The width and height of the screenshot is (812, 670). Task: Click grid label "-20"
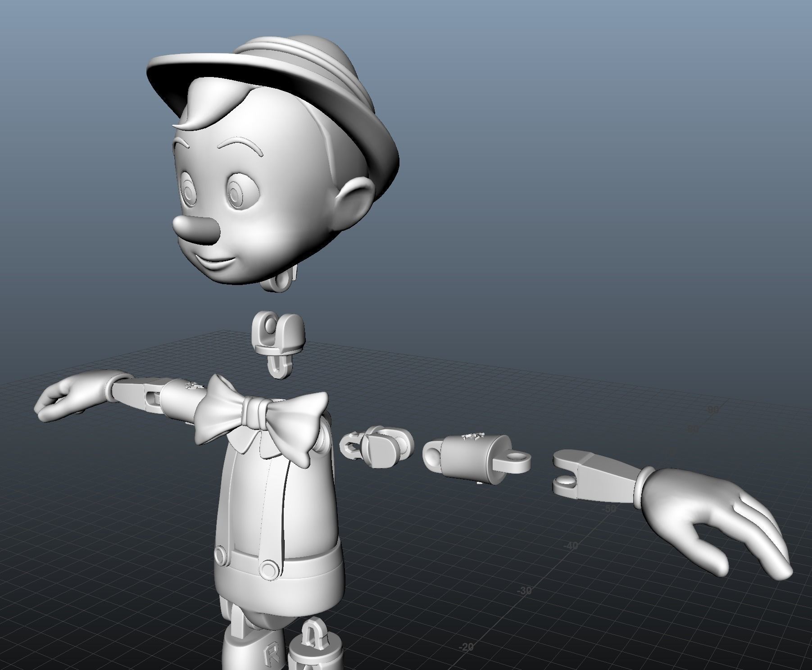click(x=466, y=647)
